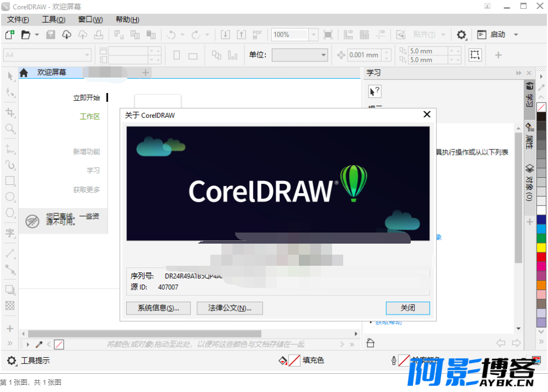Open 新增功能 on the welcome screen
Screen dimensions: 548x392
pos(86,151)
